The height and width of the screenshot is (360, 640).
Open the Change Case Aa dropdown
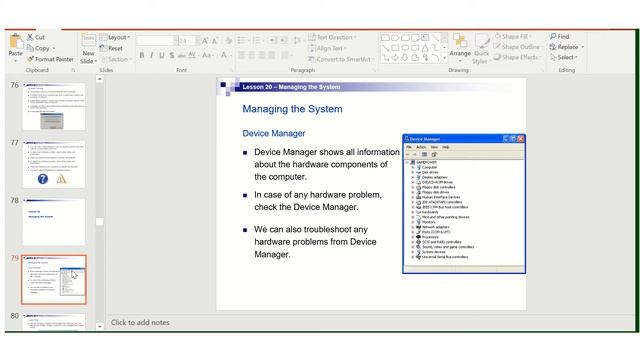click(x=208, y=55)
